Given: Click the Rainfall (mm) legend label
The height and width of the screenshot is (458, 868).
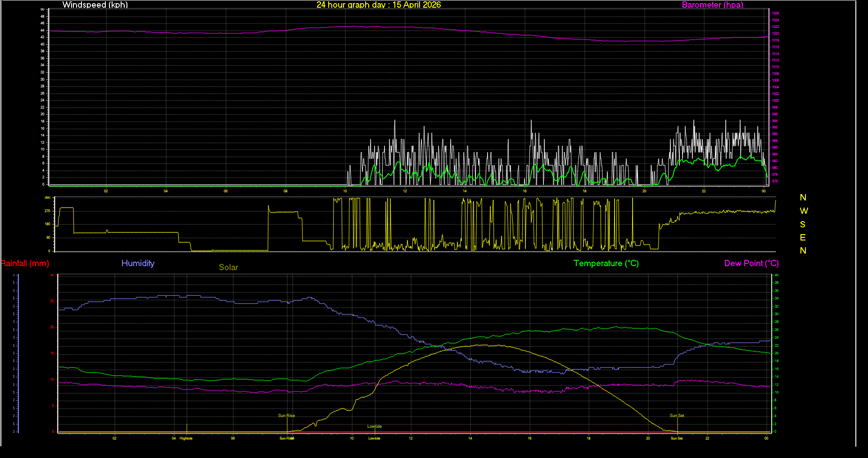Looking at the screenshot, I should click(25, 263).
